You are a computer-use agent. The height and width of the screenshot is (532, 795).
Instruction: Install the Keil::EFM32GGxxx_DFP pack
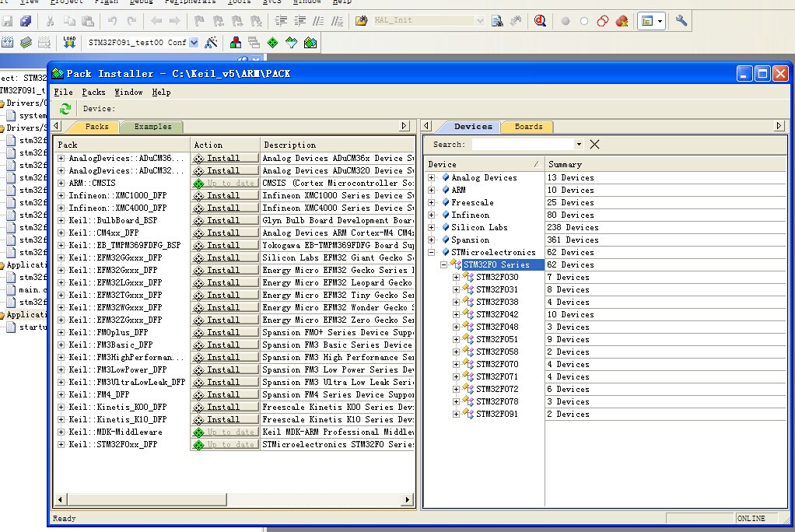click(226, 257)
